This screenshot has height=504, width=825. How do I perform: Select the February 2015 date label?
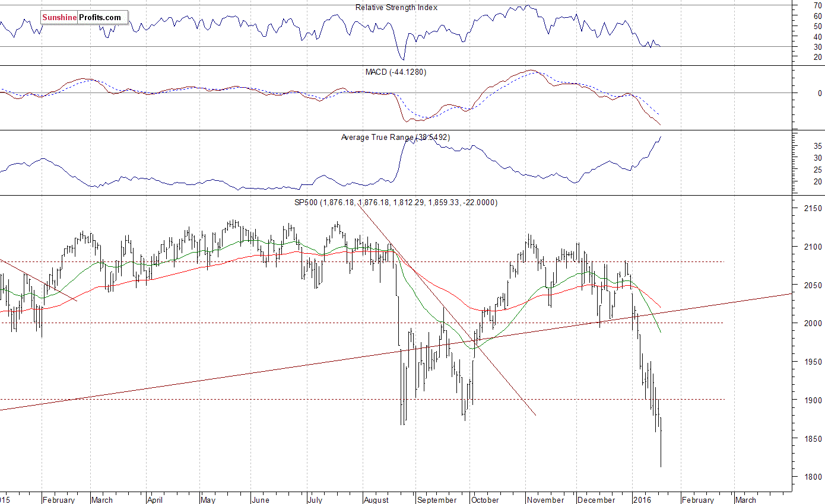60,500
